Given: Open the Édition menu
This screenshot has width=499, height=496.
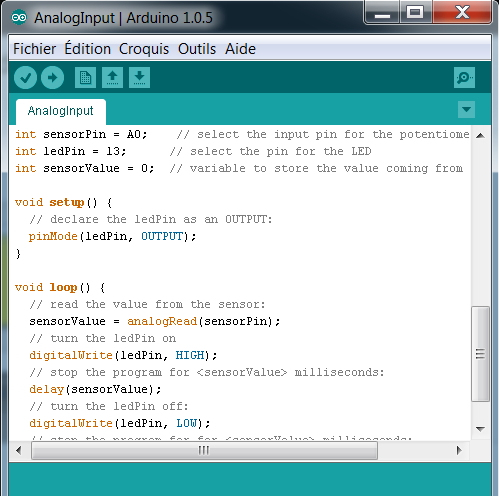Looking at the screenshot, I should pos(87,49).
